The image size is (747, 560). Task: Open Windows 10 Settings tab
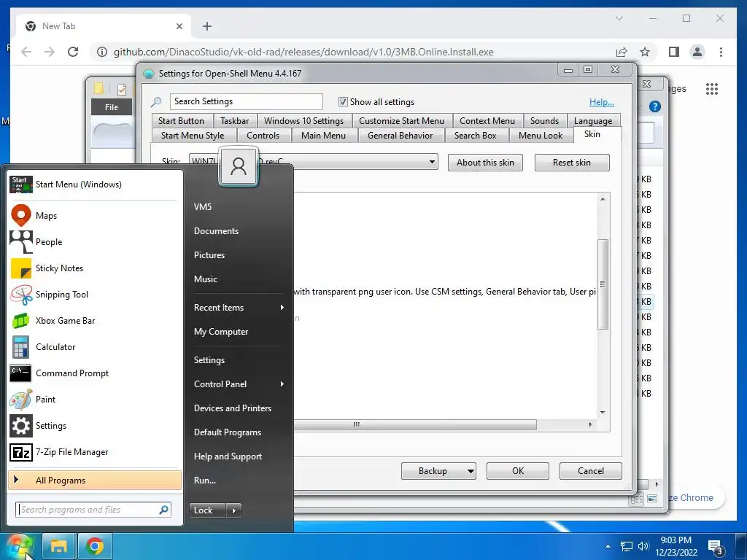304,121
